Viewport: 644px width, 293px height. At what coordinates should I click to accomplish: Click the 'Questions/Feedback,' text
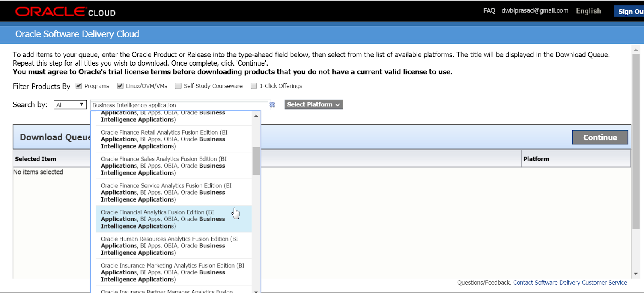pyautogui.click(x=484, y=283)
